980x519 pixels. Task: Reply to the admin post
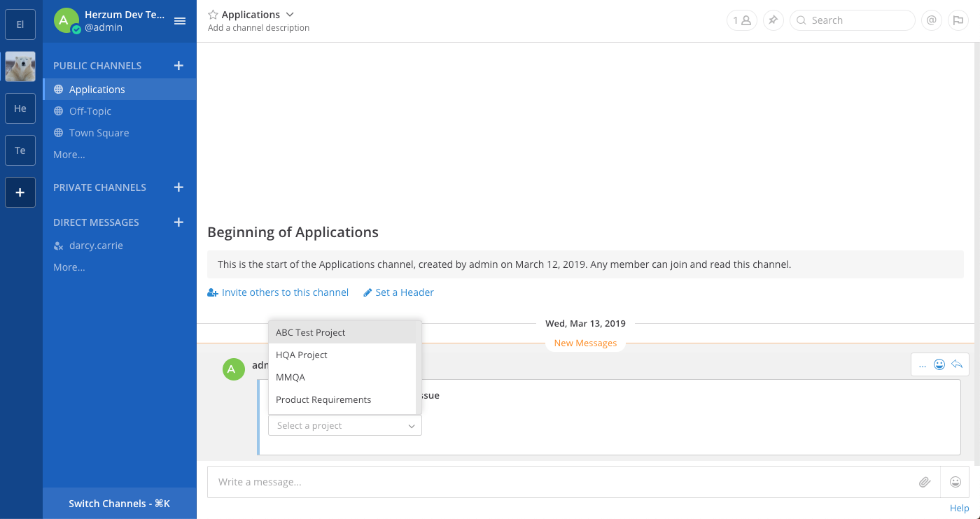click(957, 364)
